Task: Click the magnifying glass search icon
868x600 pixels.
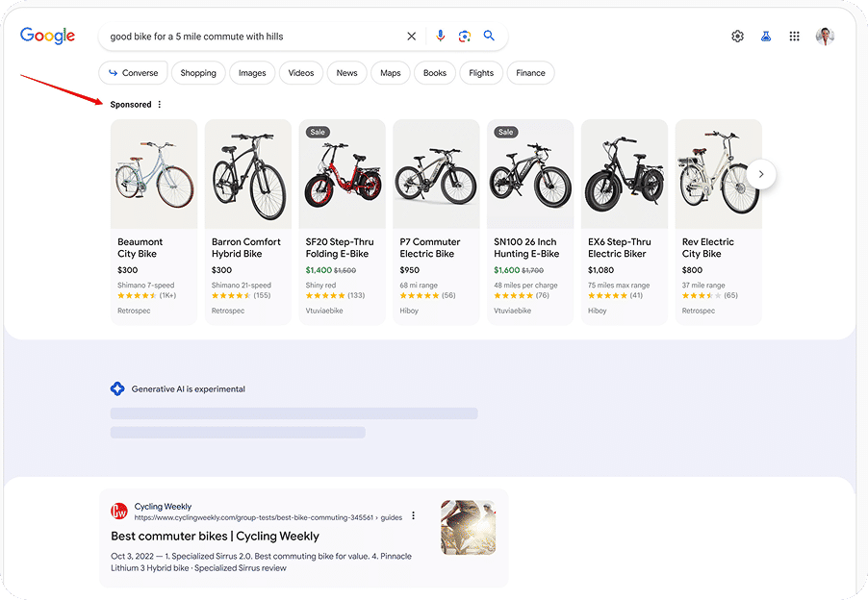Action: (489, 36)
